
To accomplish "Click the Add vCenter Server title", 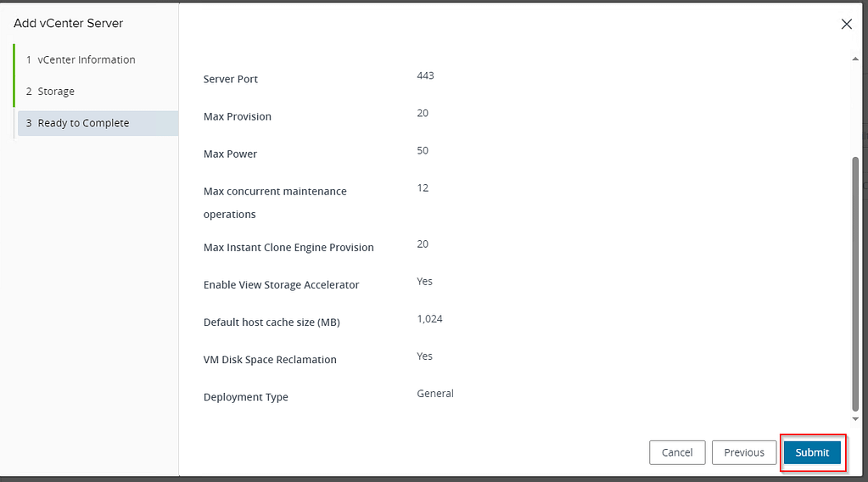I will tap(69, 23).
